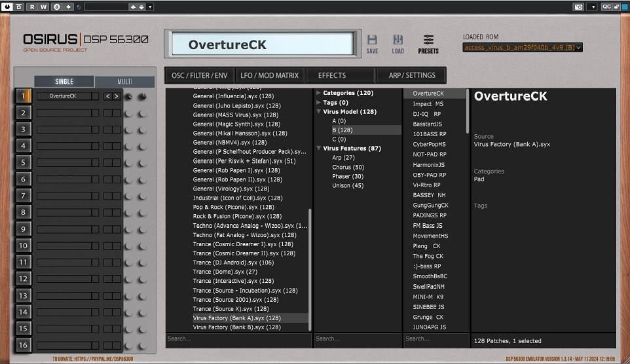Image resolution: width=630 pixels, height=364 pixels.
Task: Select the The Fog CK patch
Action: 428,256
